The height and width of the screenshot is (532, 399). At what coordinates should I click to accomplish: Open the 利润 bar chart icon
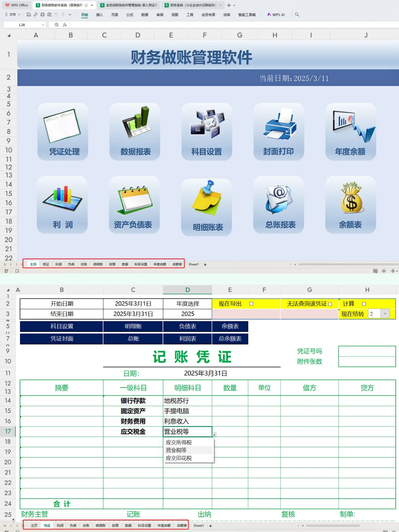(62, 204)
